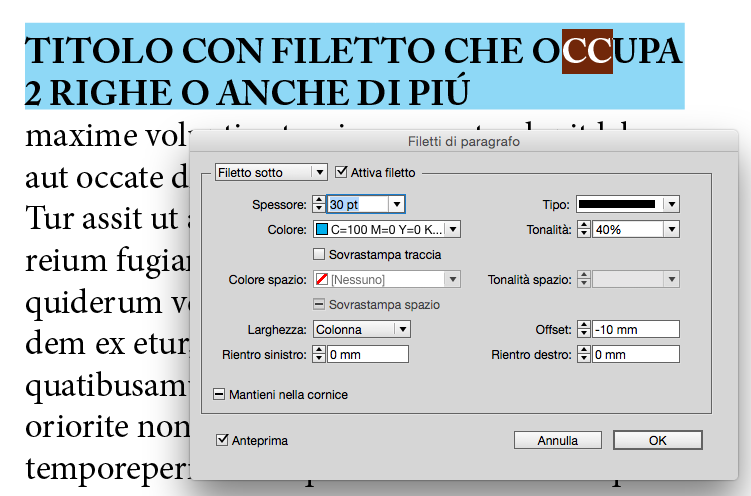
Task: Open the Filetto sotto rule type dropdown
Action: point(271,172)
